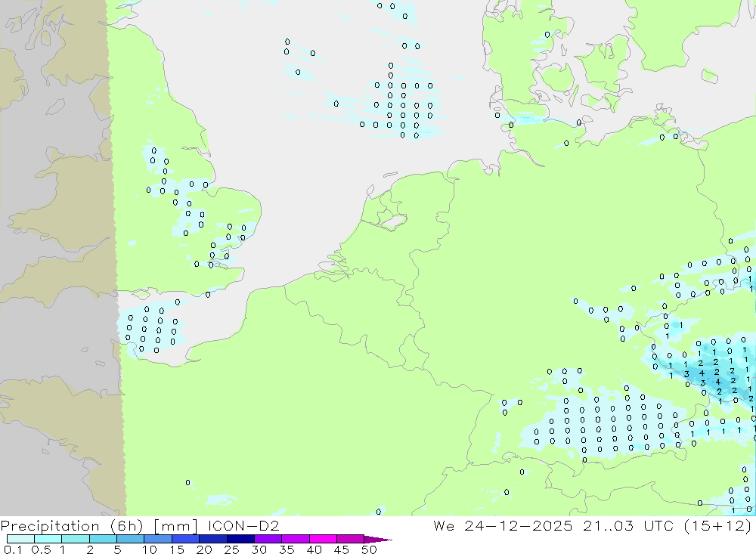Click the Precipitation (6h) [mm] title text

(x=99, y=525)
